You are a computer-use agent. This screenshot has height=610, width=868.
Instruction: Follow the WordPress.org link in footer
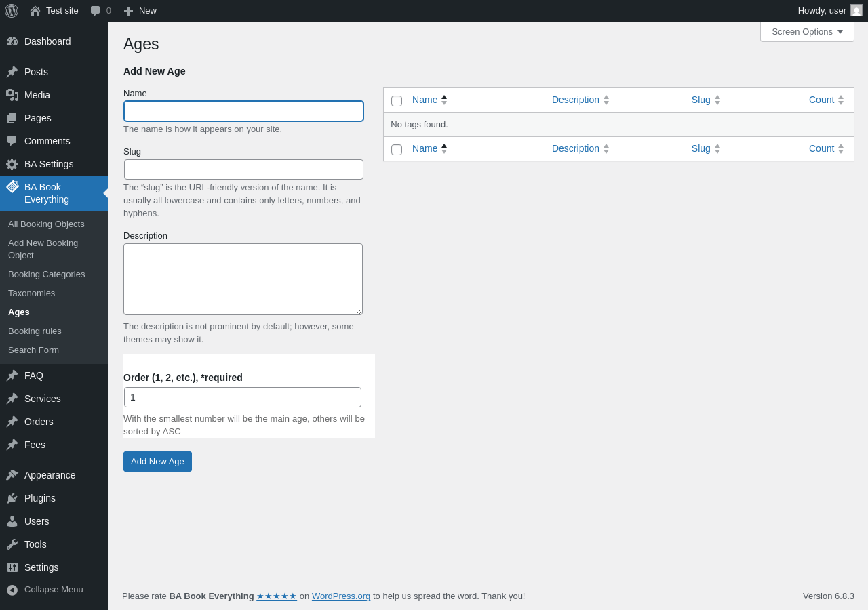point(341,596)
